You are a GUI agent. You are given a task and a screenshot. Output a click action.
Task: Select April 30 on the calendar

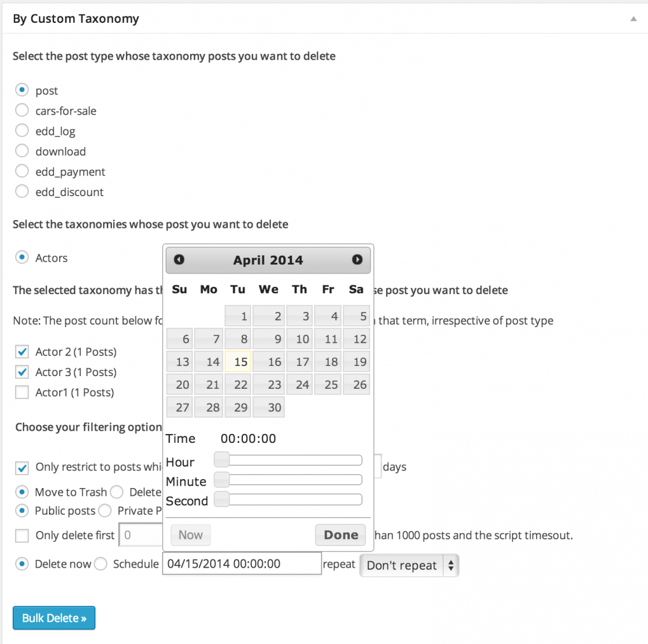(268, 407)
